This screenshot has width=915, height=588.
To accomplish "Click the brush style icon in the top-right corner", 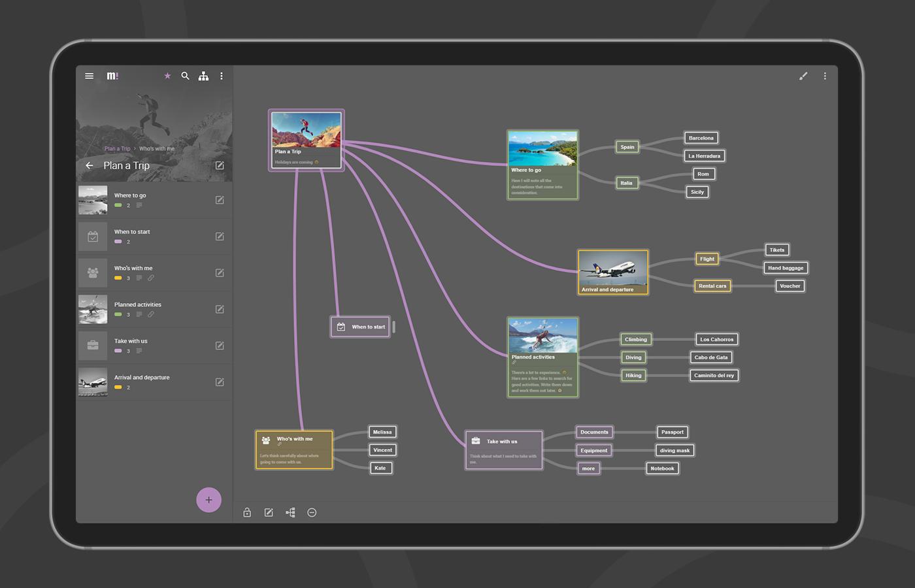I will pyautogui.click(x=803, y=76).
